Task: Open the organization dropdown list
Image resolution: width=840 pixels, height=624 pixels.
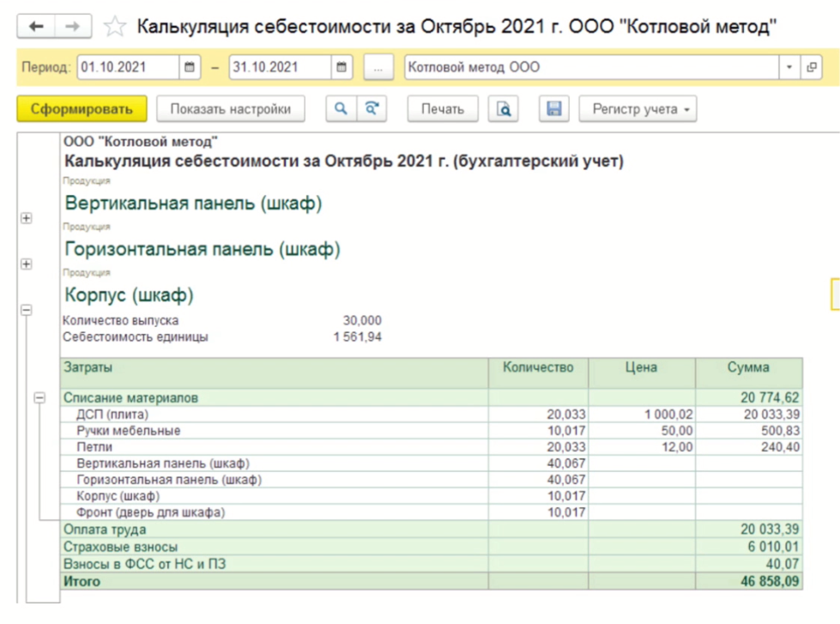Action: point(789,67)
